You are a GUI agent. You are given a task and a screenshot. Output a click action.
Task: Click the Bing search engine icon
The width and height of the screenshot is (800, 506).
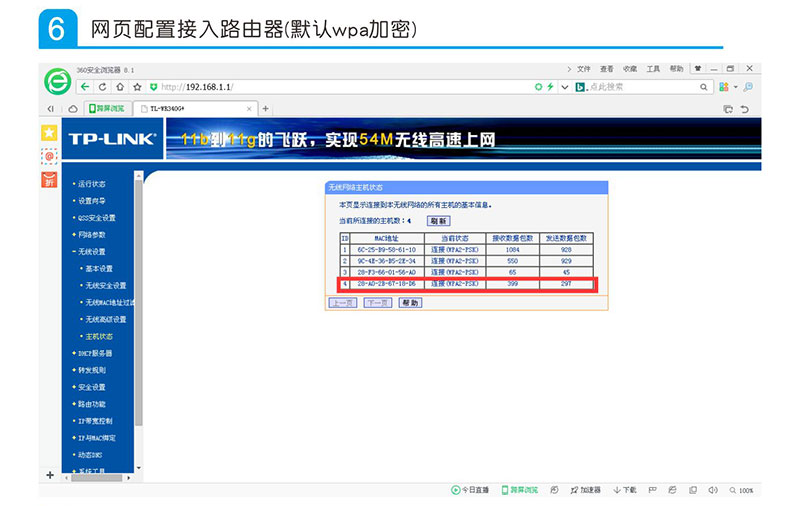pos(581,87)
